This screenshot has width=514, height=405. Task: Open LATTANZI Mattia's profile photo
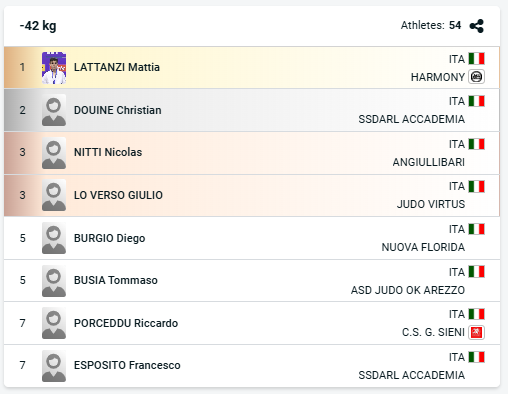tap(54, 68)
